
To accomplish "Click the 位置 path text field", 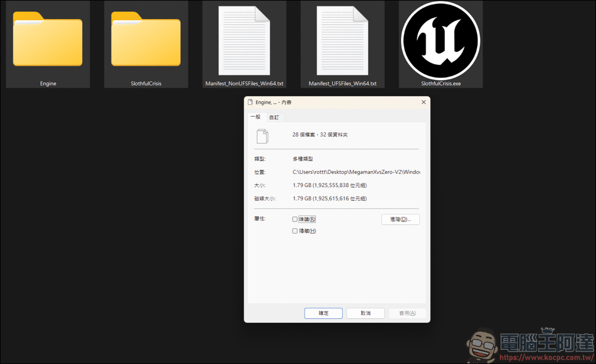I will (x=356, y=172).
